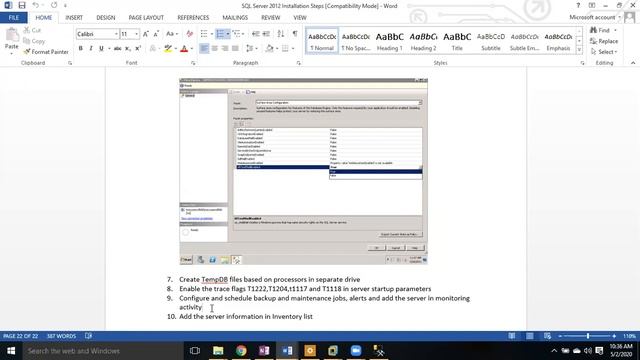
Task: Click the Paste clipboard icon
Action: tap(12, 36)
